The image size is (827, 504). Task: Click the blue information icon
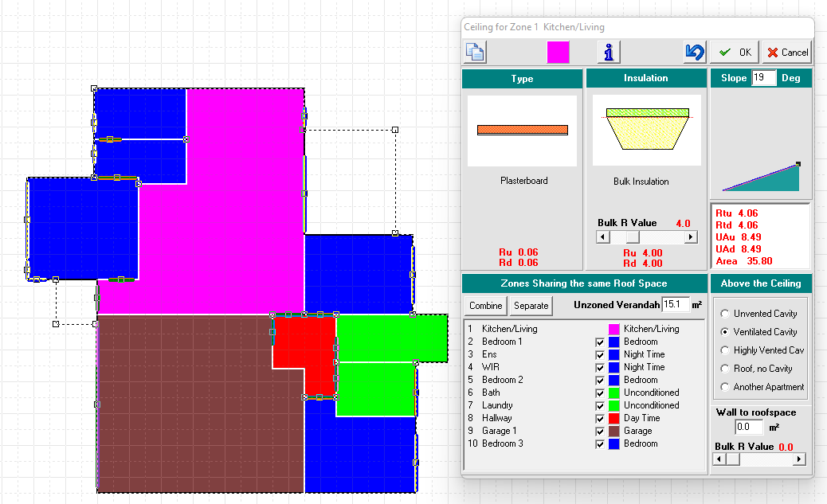click(609, 53)
